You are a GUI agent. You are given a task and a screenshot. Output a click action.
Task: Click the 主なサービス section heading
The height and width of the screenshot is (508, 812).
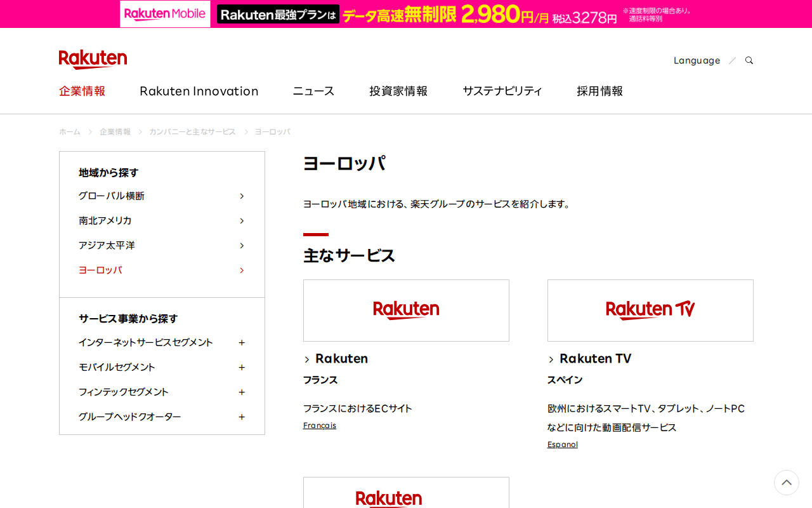coord(349,256)
